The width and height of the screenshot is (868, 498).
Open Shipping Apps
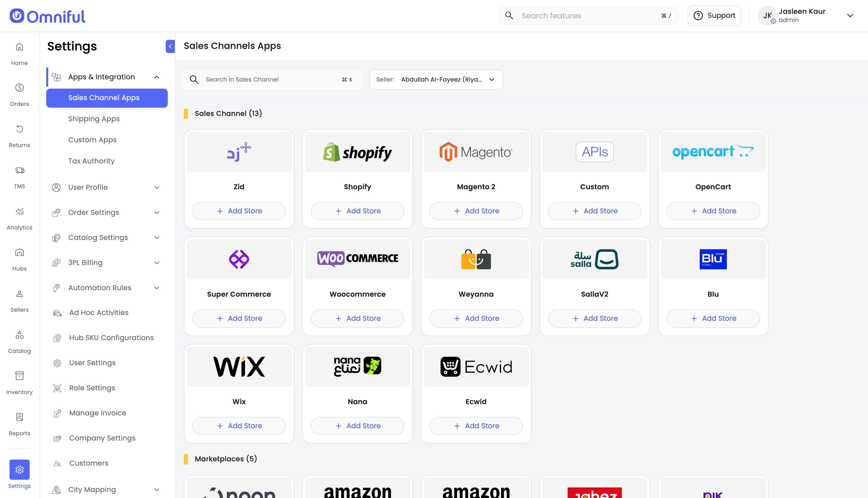tap(94, 119)
